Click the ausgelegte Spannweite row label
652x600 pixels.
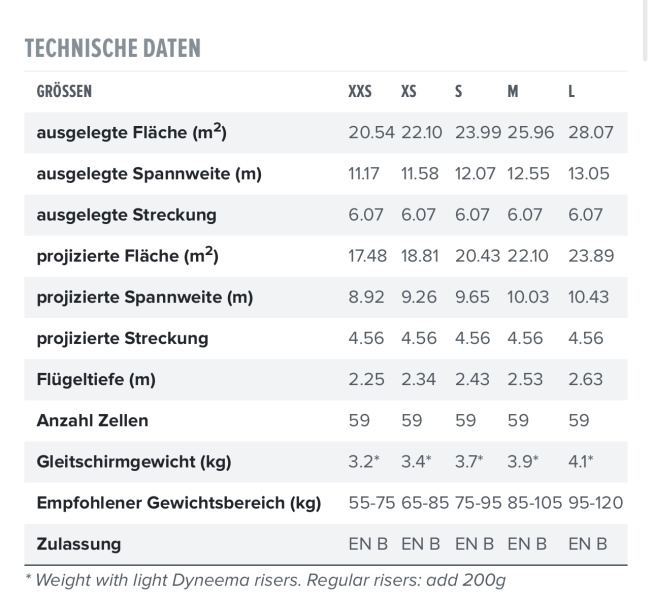point(149,174)
